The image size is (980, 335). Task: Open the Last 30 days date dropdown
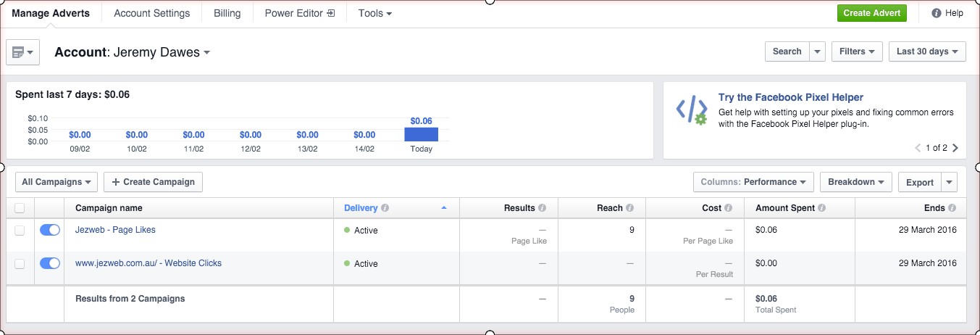coord(927,51)
